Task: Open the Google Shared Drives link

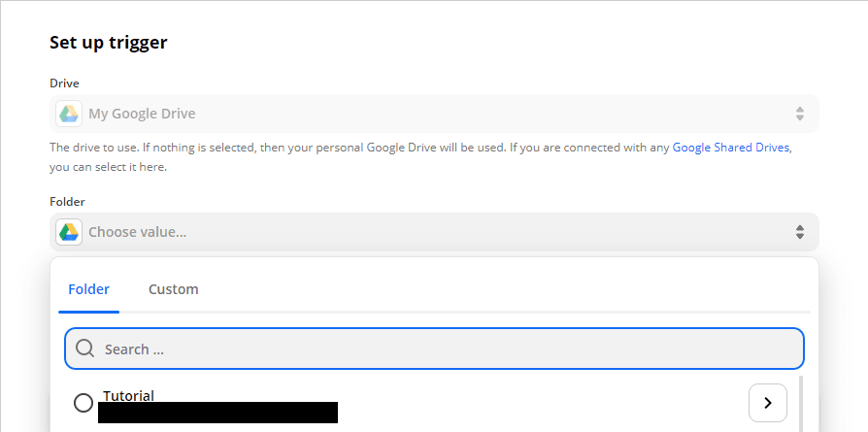Action: click(731, 148)
